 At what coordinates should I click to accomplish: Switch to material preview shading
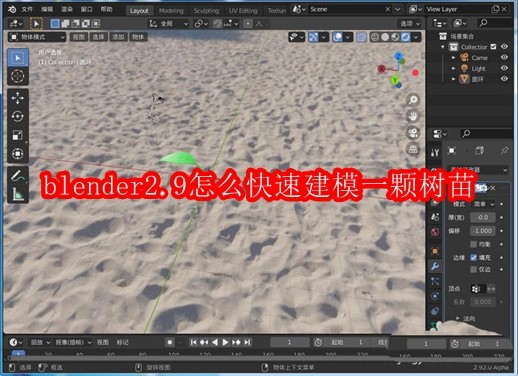[x=395, y=37]
